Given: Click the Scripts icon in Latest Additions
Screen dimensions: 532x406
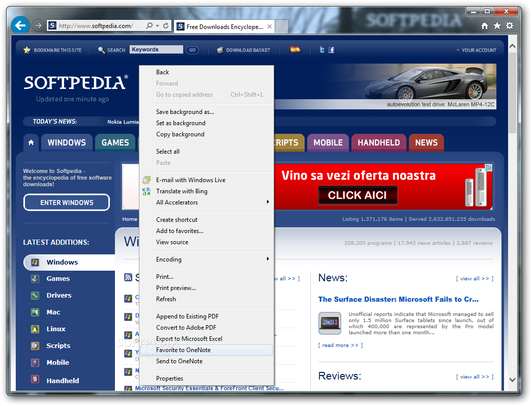Looking at the screenshot, I should click(35, 346).
